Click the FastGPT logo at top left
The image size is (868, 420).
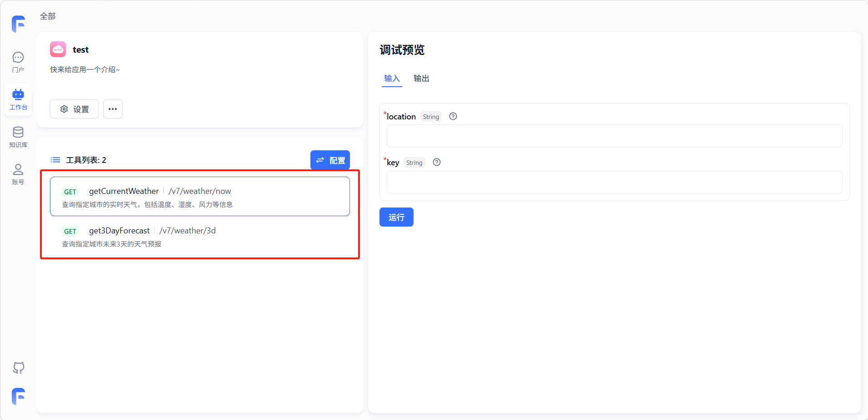18,24
